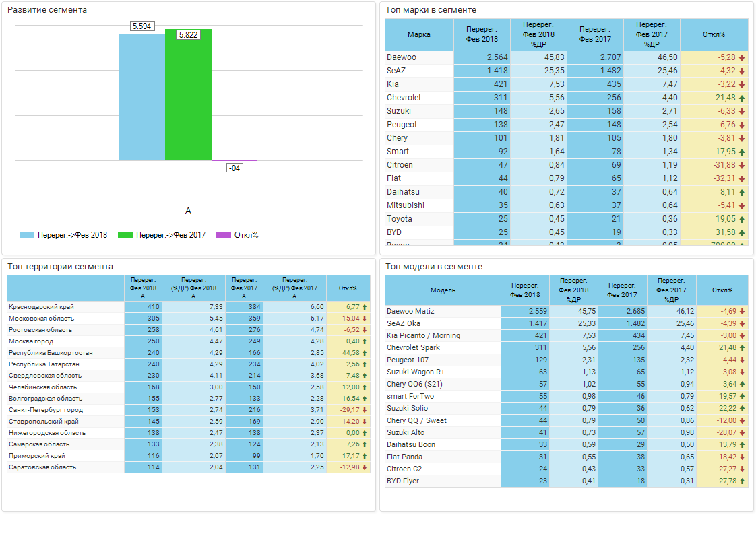Select the Топ территории сегмента panel title
This screenshot has width=756, height=534.
click(60, 267)
